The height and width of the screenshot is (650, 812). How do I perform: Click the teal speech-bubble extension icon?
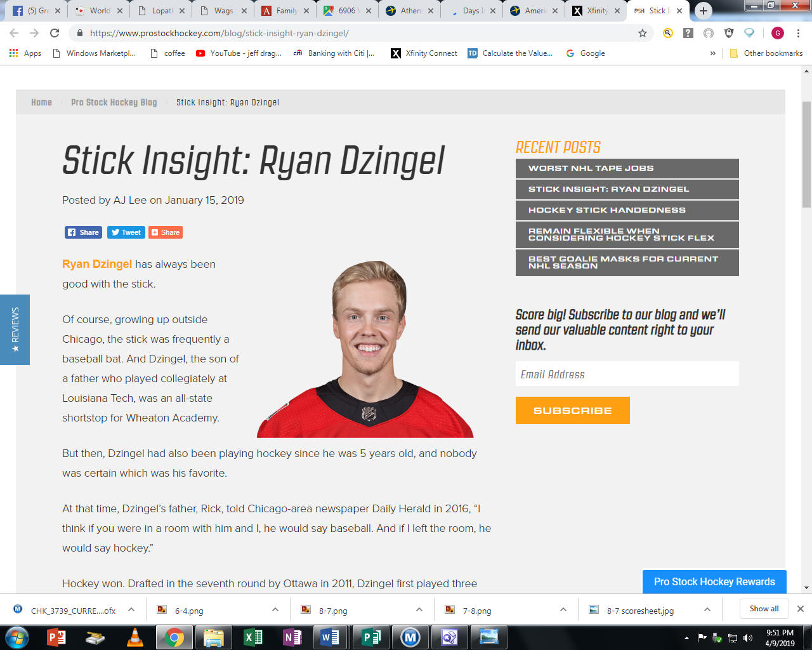point(749,33)
